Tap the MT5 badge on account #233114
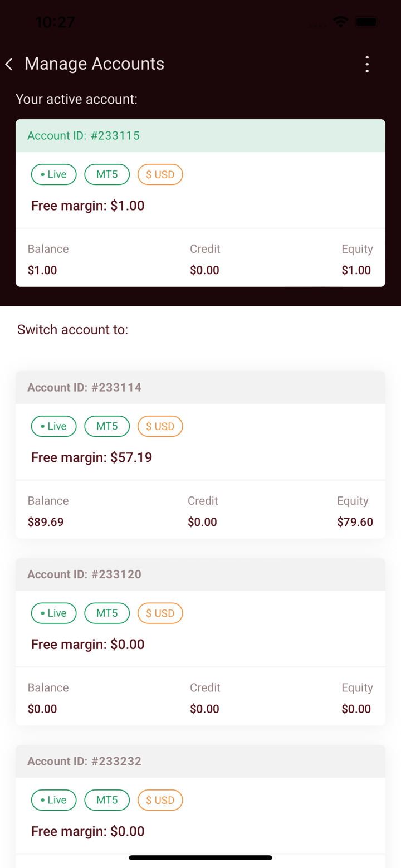Image resolution: width=401 pixels, height=868 pixels. click(107, 426)
